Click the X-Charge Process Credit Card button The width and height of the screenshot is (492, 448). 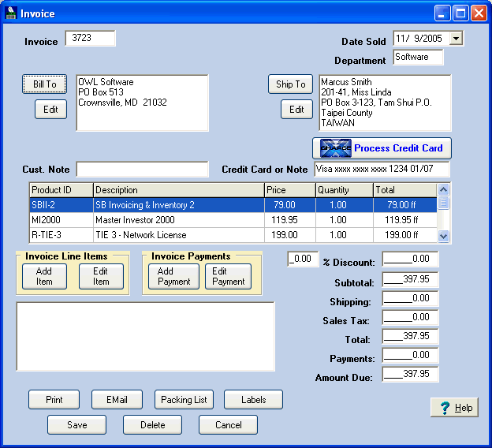382,147
